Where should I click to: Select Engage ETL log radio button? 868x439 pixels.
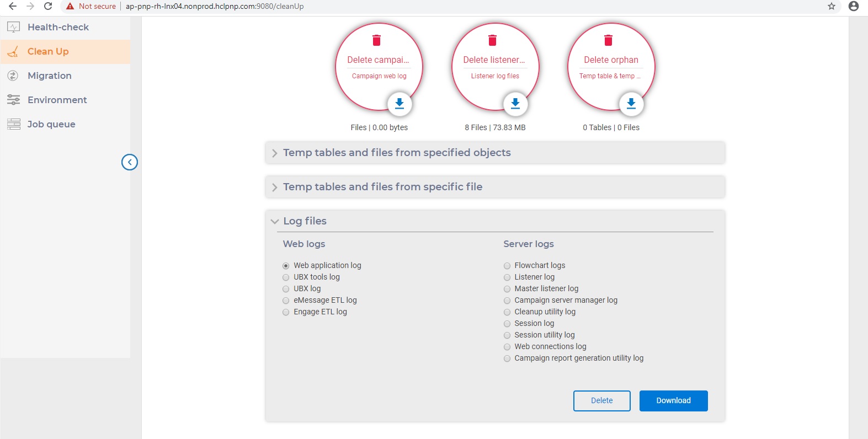(286, 312)
